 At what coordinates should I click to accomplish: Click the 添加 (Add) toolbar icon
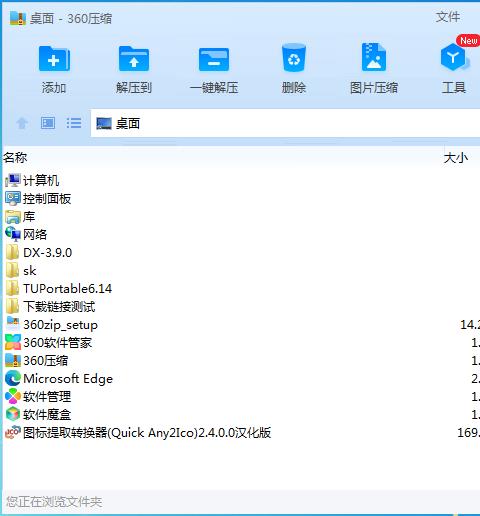coord(54,59)
